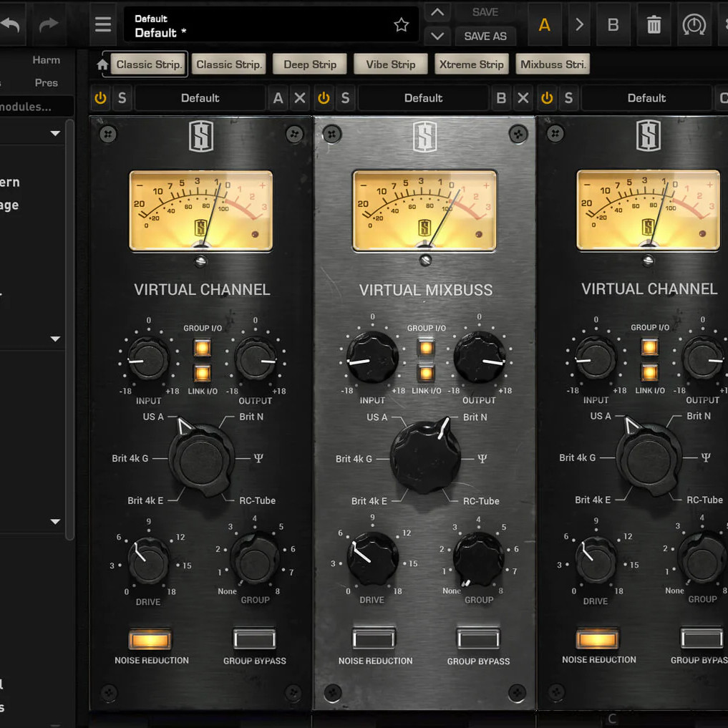Toggle power on first Virtual Channel module

click(x=100, y=98)
